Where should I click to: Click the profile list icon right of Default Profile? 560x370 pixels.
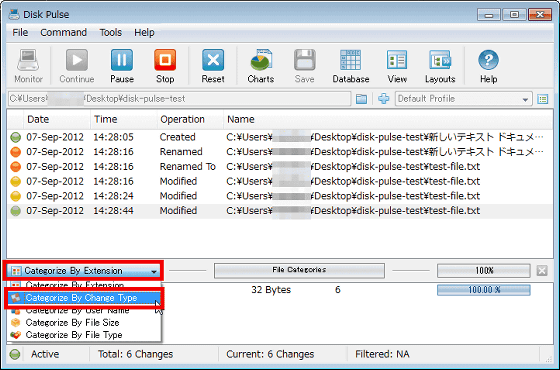543,99
